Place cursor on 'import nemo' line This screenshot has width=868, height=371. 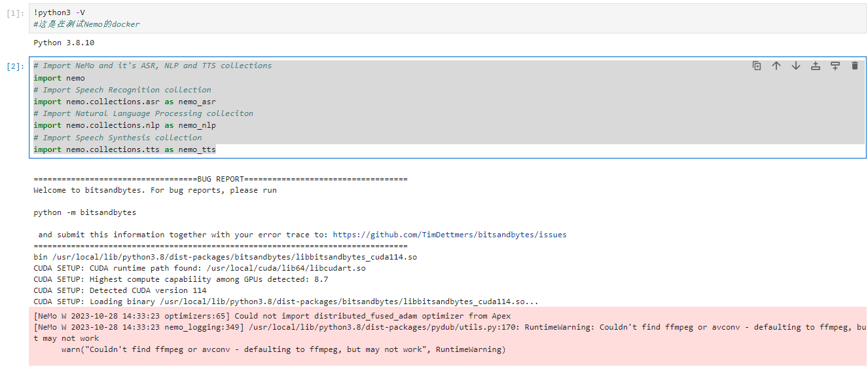click(x=59, y=78)
